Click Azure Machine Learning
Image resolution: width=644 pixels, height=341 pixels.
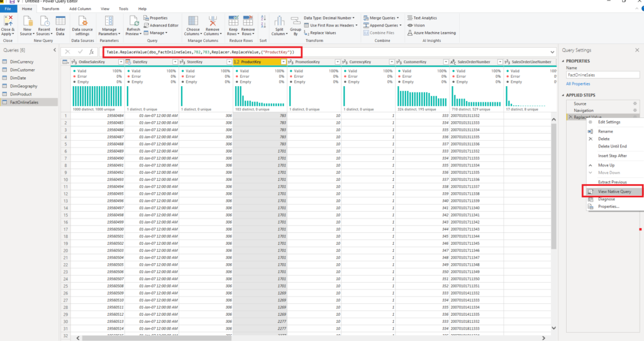pos(431,33)
